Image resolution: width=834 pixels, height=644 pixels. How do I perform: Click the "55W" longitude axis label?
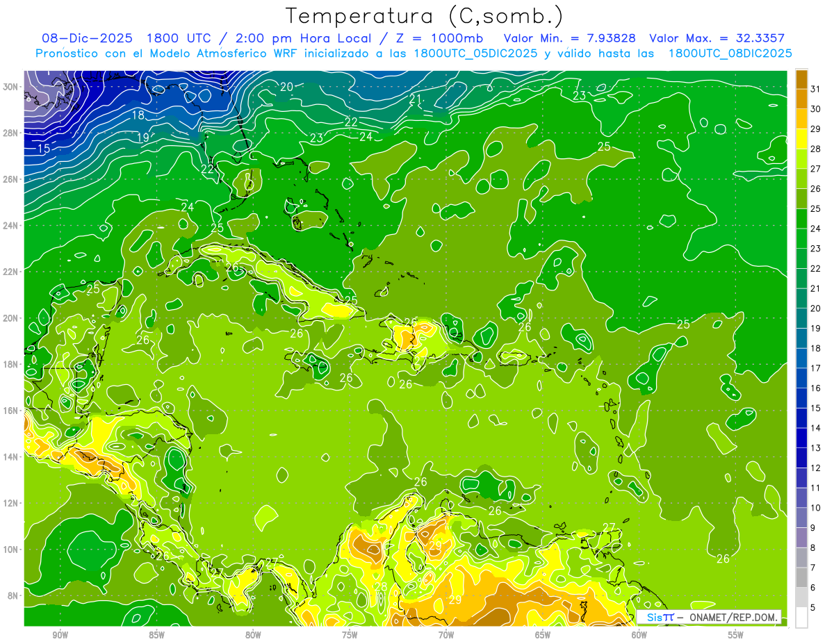[x=736, y=634]
